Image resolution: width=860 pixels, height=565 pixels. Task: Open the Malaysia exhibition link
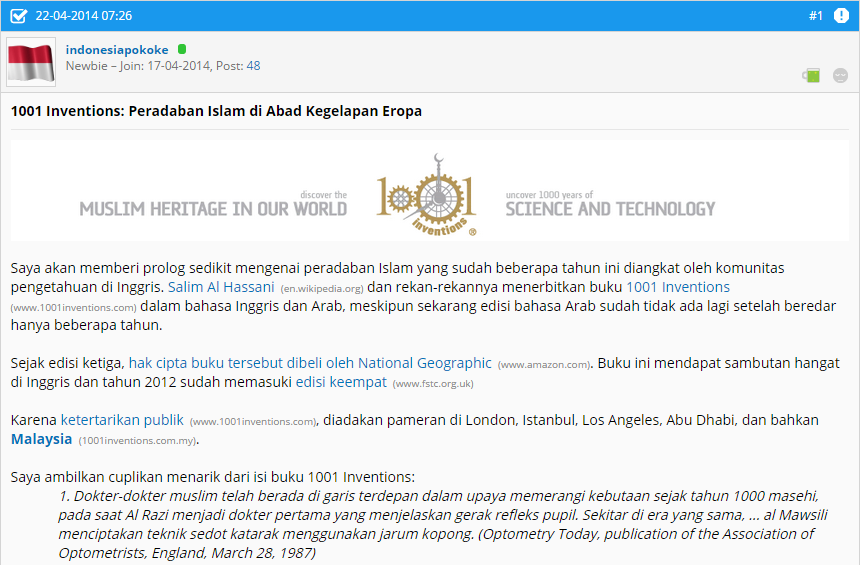click(x=42, y=439)
